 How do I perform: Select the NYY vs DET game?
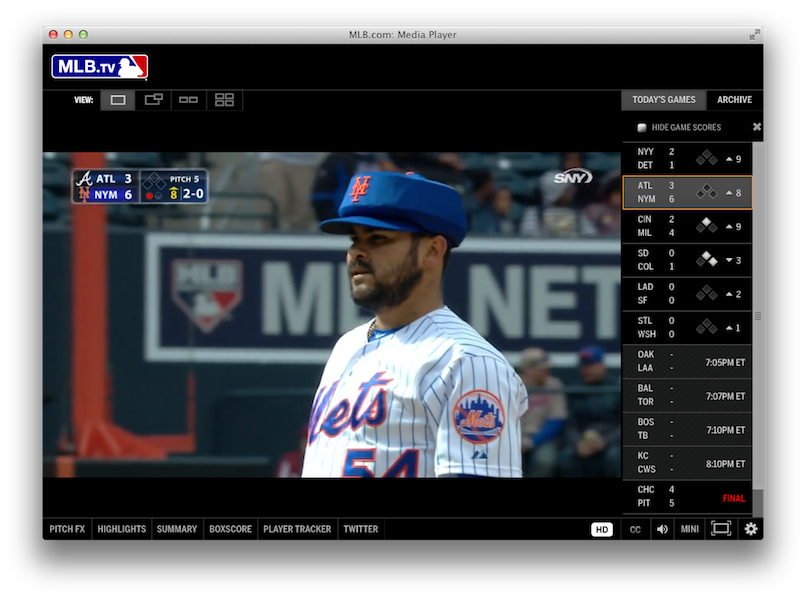click(687, 158)
